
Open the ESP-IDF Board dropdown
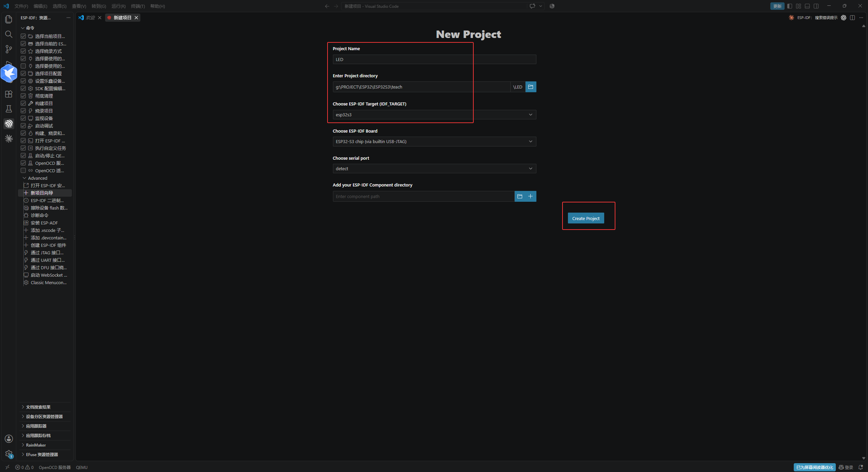434,141
